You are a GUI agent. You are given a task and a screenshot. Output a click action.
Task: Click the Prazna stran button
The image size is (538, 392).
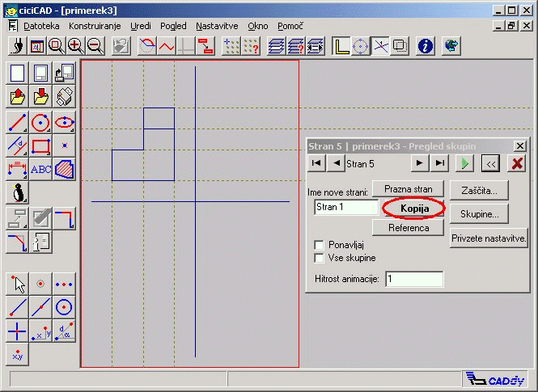(409, 189)
